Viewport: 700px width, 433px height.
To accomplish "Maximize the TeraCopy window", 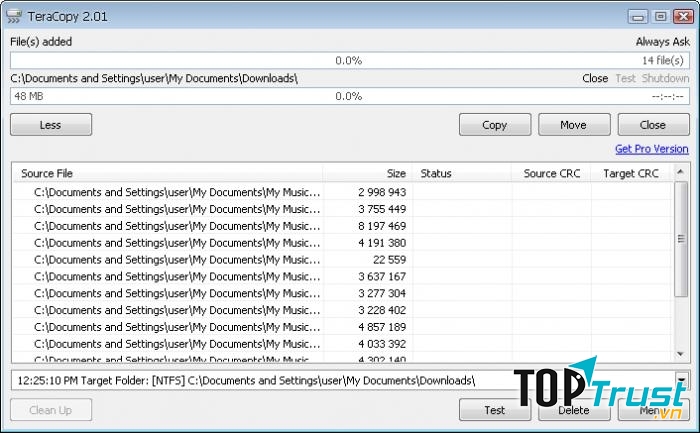I will pyautogui.click(x=660, y=17).
